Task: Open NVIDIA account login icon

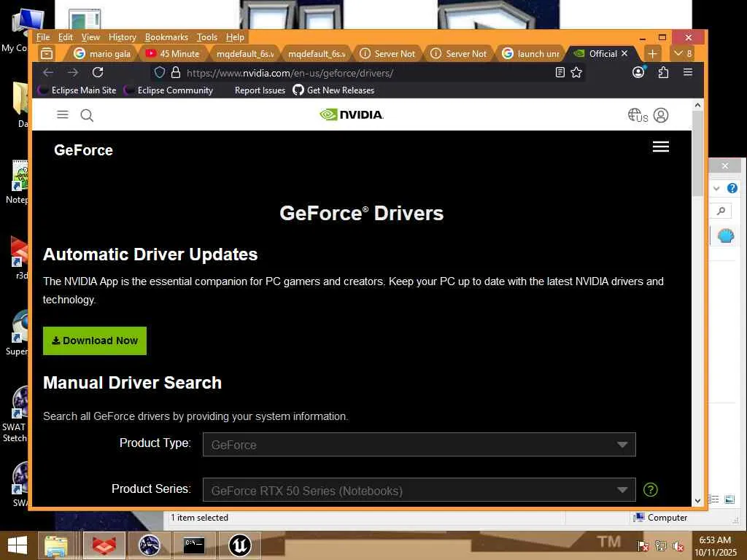Action: click(x=661, y=115)
